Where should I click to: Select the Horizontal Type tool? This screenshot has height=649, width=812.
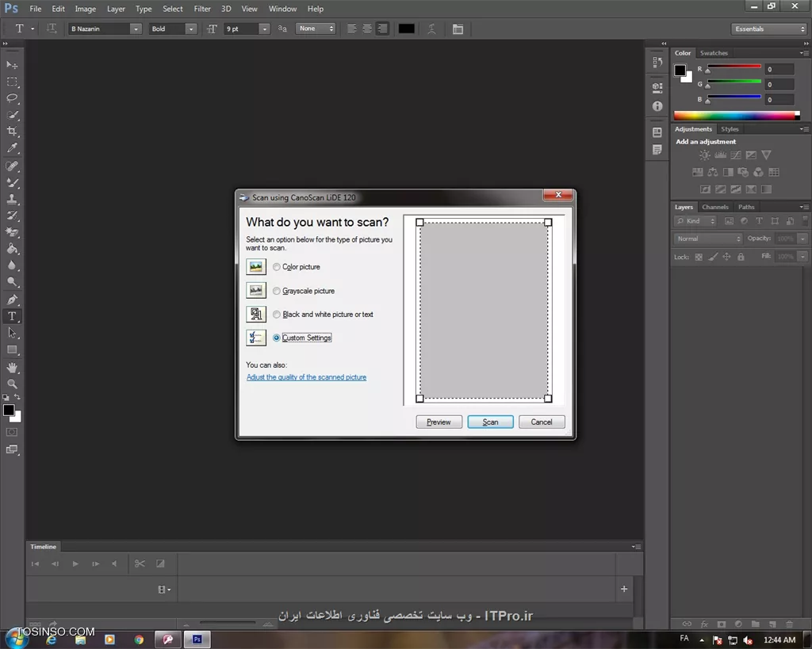point(12,316)
